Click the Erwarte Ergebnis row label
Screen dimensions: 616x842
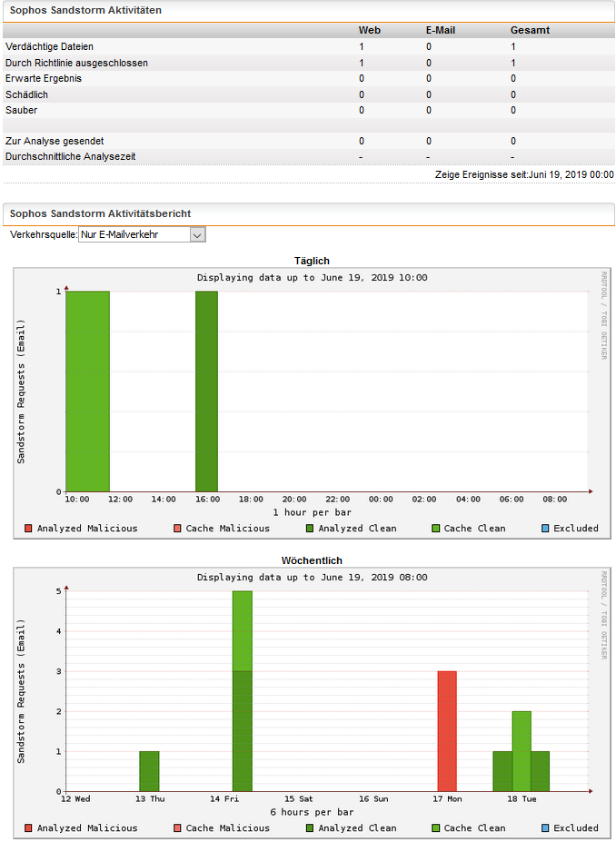(x=44, y=78)
